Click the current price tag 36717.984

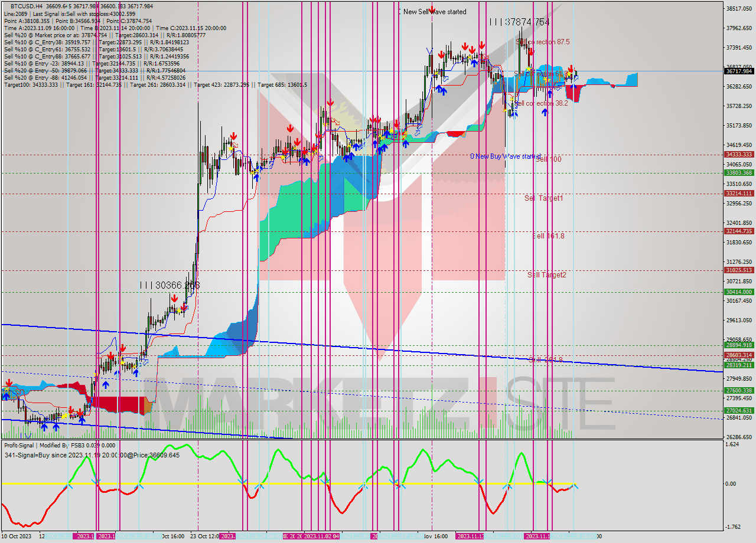pos(739,71)
